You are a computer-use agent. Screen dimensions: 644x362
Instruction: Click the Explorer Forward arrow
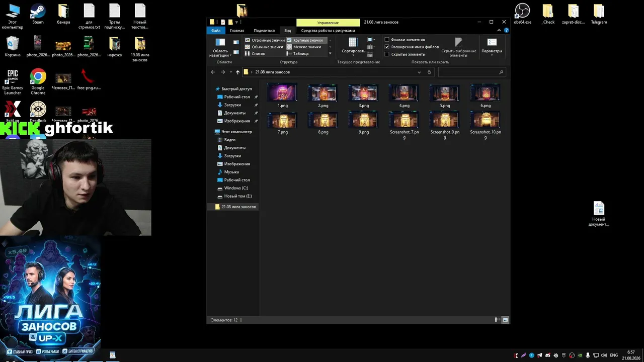point(223,72)
